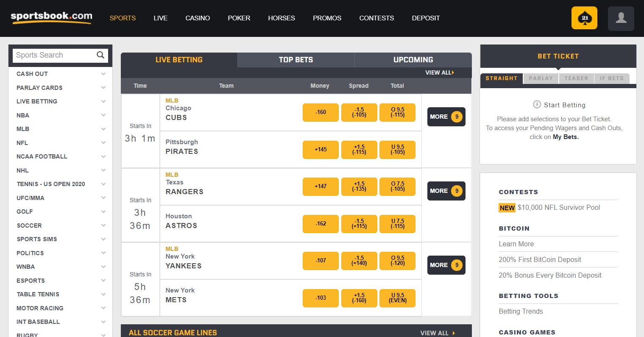Open MORE bets for Yankees vs Mets

446,265
